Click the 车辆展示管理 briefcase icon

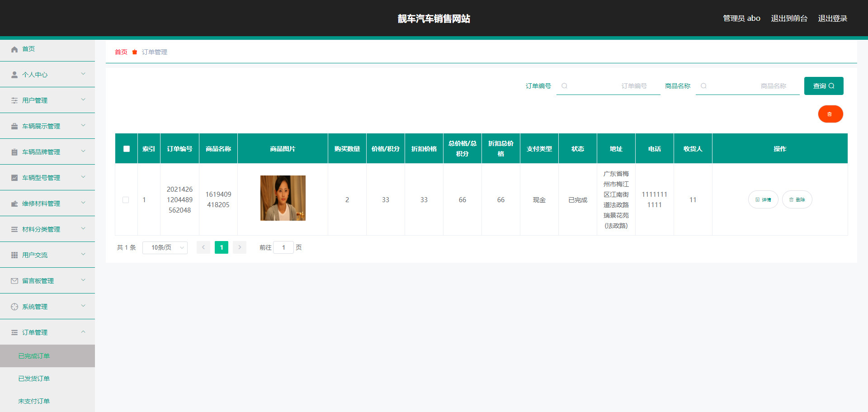[x=14, y=127]
